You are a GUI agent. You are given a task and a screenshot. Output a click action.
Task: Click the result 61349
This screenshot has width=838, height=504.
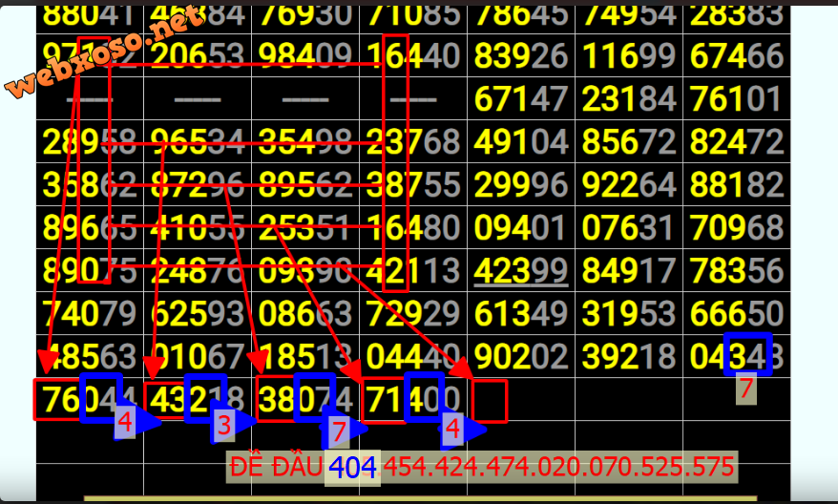(x=521, y=313)
